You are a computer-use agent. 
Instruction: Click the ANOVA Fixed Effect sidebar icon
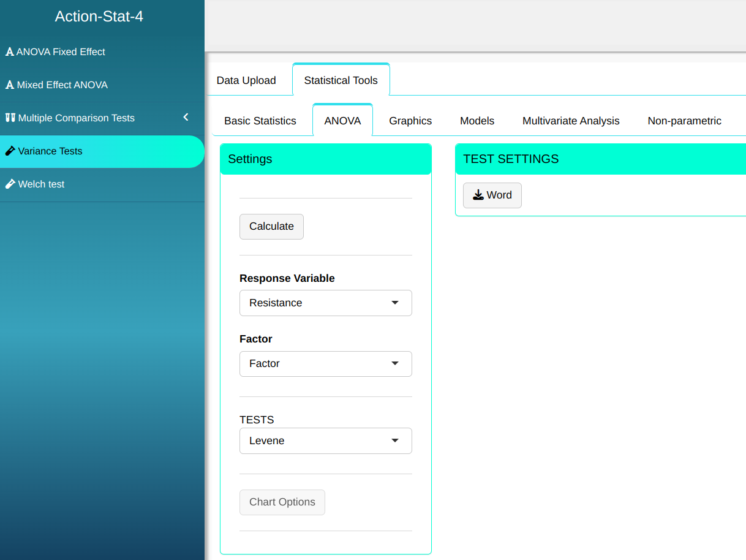pos(9,52)
